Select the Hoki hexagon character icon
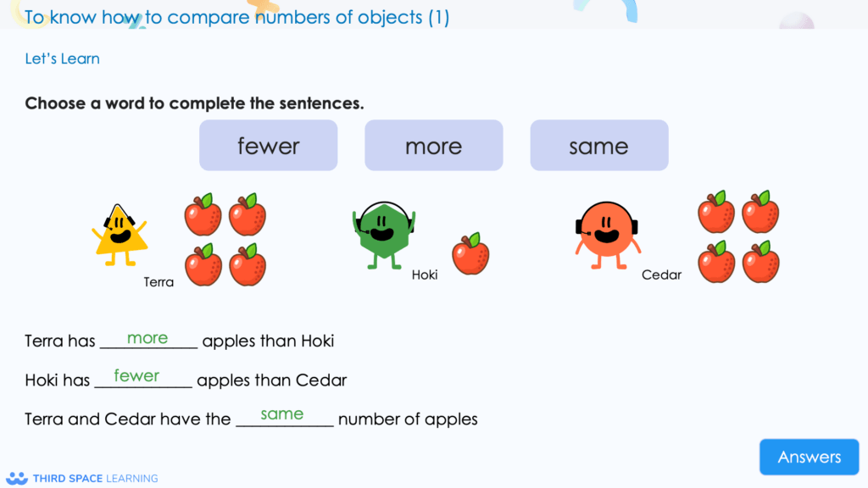The image size is (868, 488). (x=386, y=236)
